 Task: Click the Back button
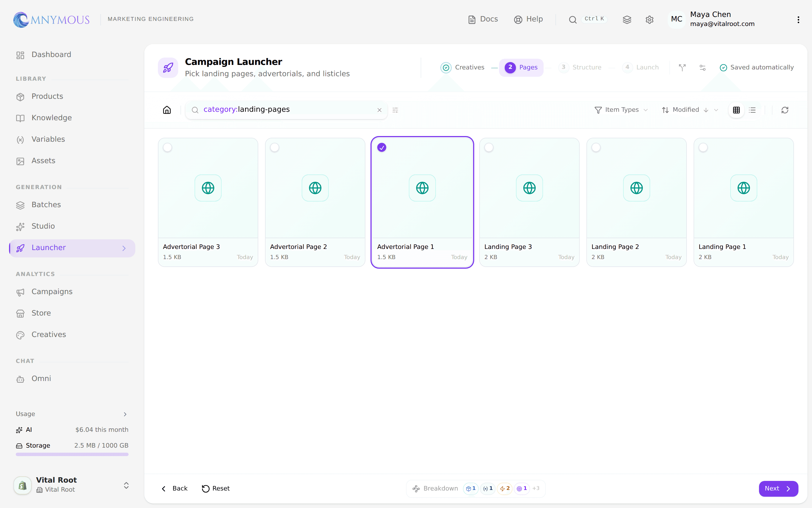[175, 489]
